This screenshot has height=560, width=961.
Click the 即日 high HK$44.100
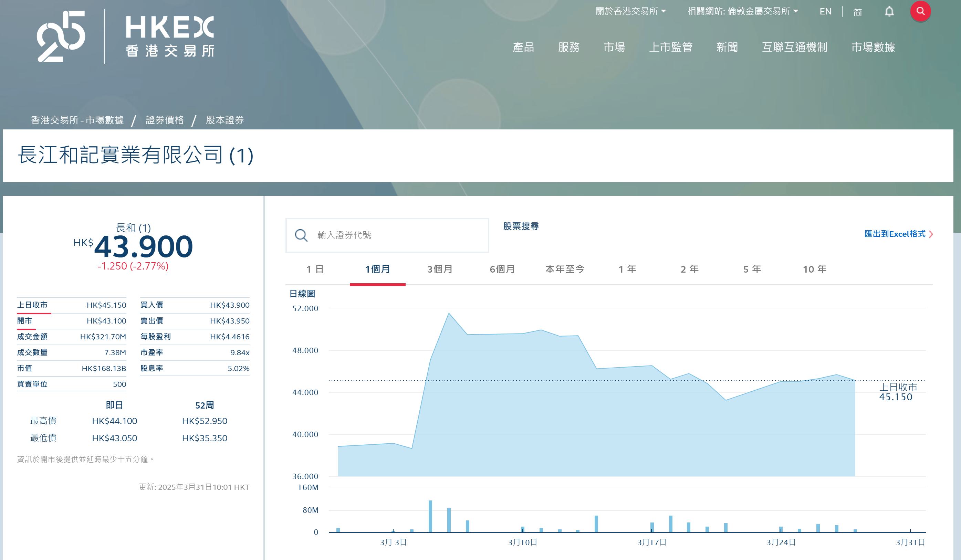(x=114, y=421)
